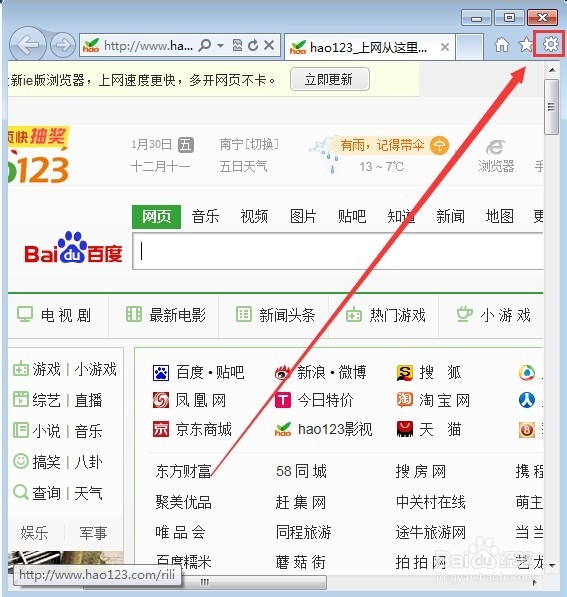Select the 地图 search tab

[499, 217]
